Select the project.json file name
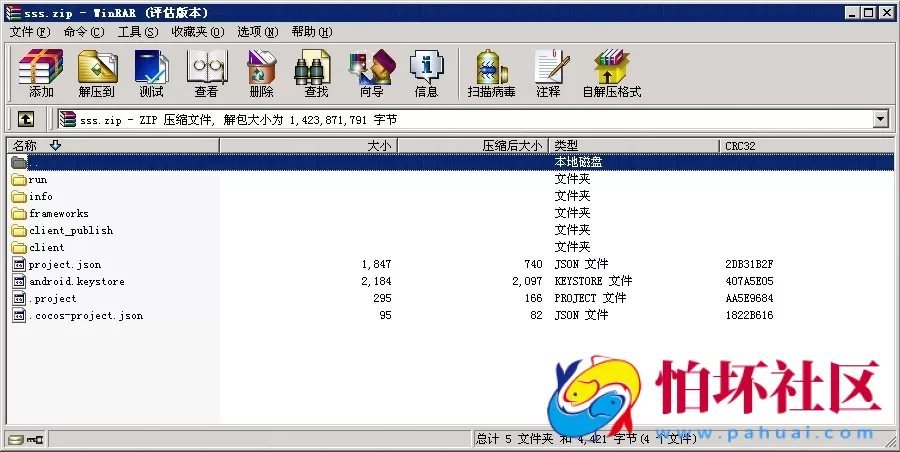900x452 pixels. click(65, 265)
